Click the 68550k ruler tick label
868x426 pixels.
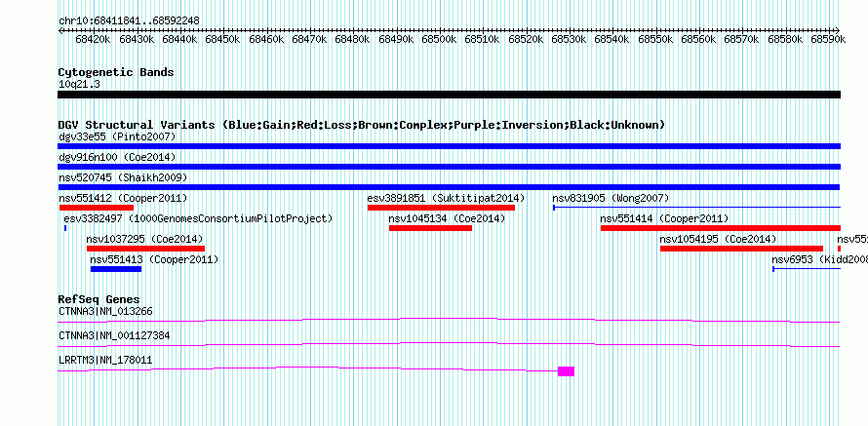(655, 39)
